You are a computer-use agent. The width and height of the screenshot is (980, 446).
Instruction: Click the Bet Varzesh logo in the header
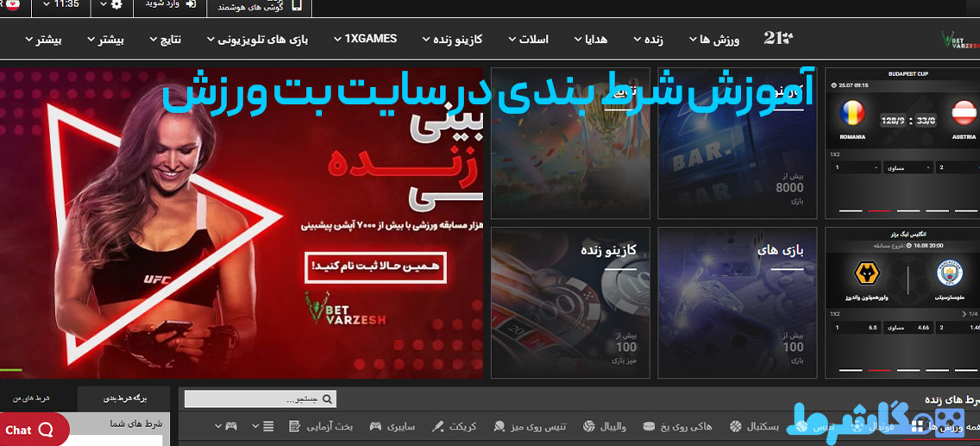point(960,40)
